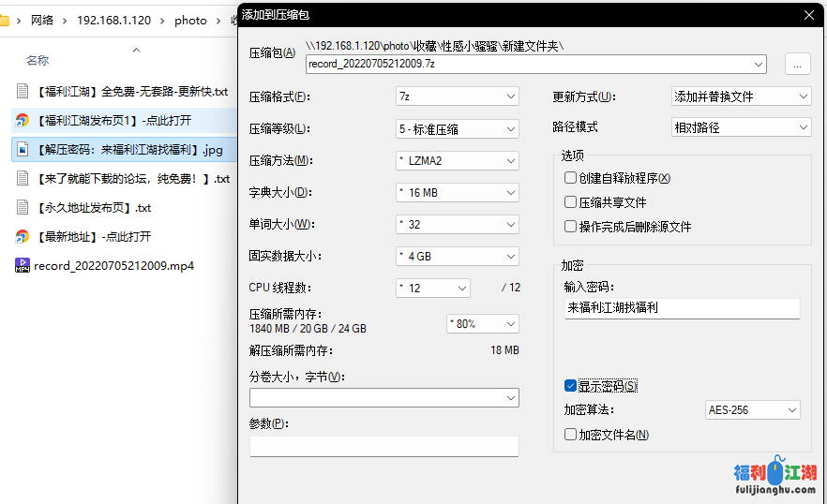This screenshot has height=504, width=827.
Task: Open the 更新方式 dropdown
Action: pyautogui.click(x=741, y=96)
